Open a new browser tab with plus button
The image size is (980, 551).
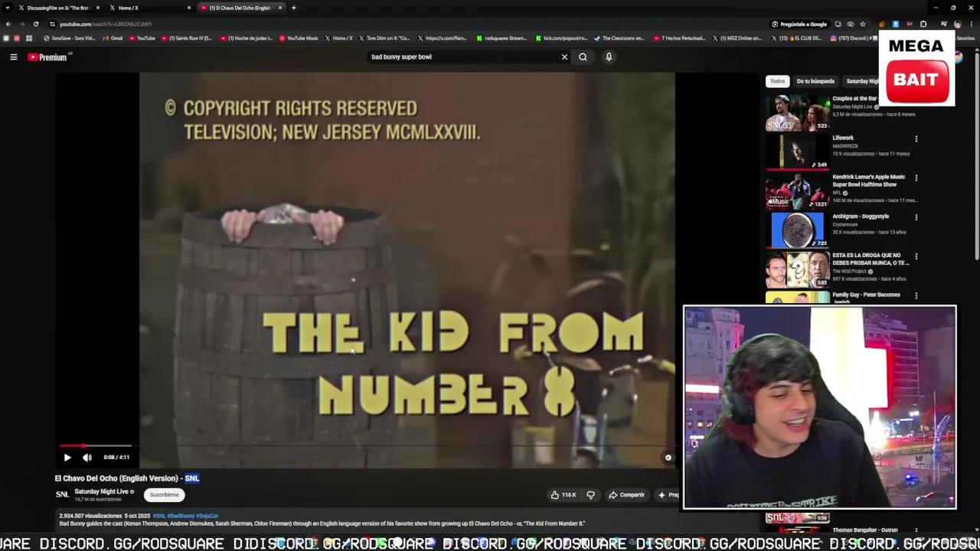click(x=293, y=8)
